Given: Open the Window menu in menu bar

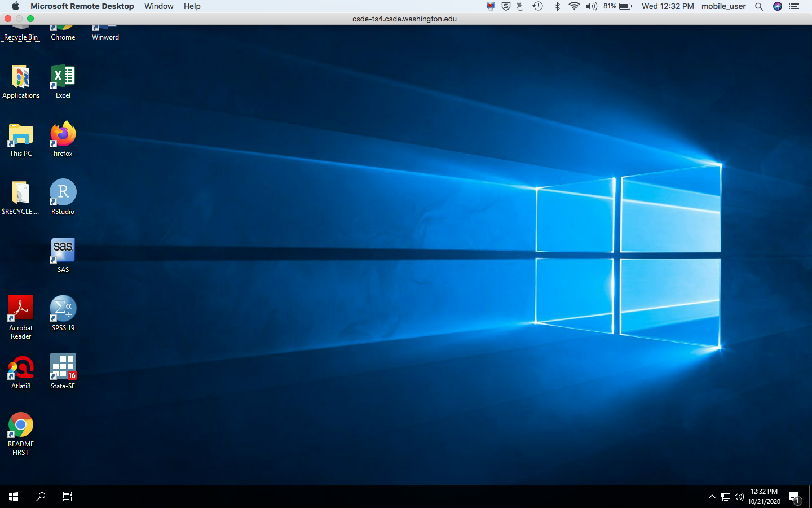Looking at the screenshot, I should click(158, 6).
